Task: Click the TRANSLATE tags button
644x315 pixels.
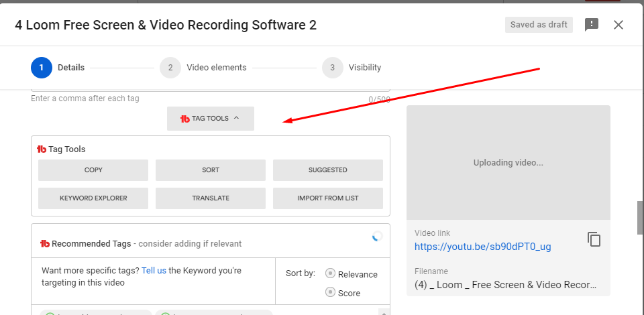Action: pyautogui.click(x=211, y=198)
